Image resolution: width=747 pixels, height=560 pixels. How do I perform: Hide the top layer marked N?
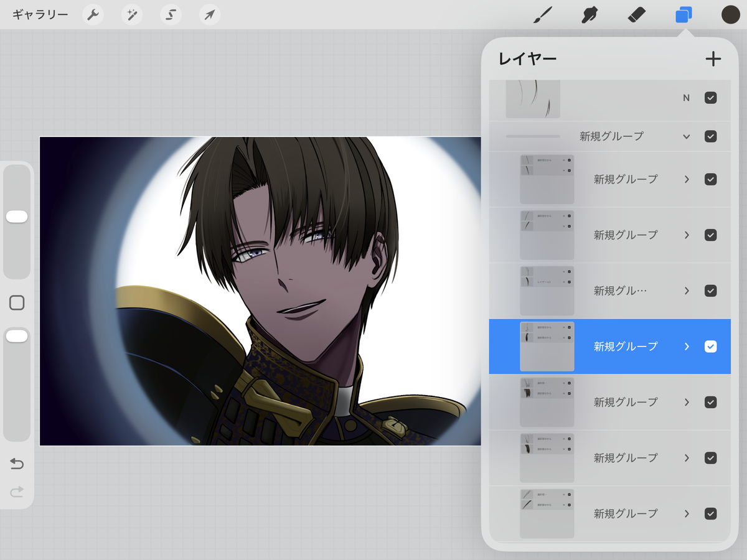click(x=710, y=98)
